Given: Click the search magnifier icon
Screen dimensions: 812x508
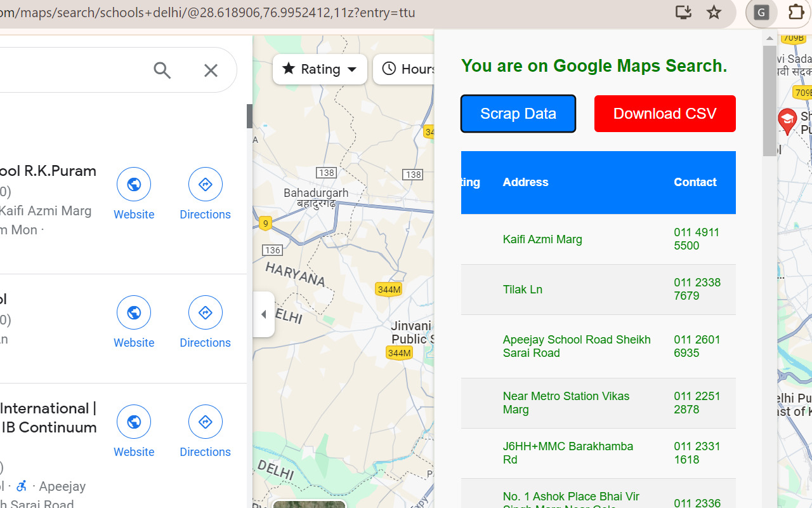Looking at the screenshot, I should point(162,70).
